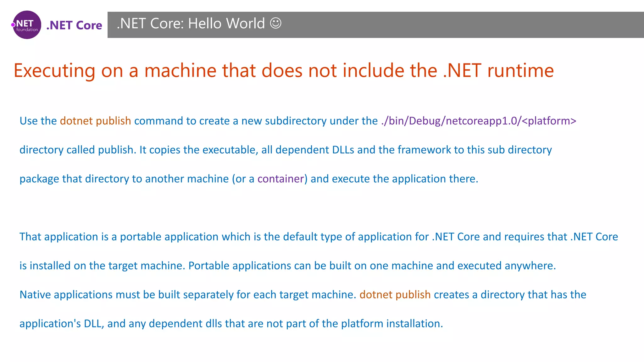Click the purple './bin/Debug/netcoreapp1.0/<platform>' path
Viewport: 644px width, 362px height.
(478, 121)
